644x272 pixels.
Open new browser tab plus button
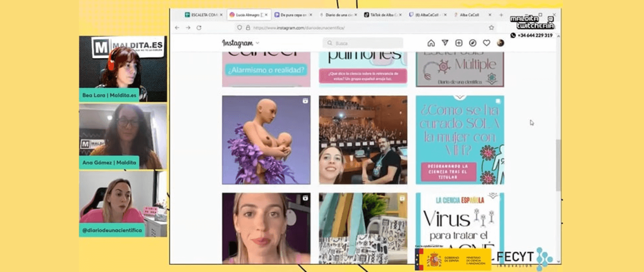501,15
